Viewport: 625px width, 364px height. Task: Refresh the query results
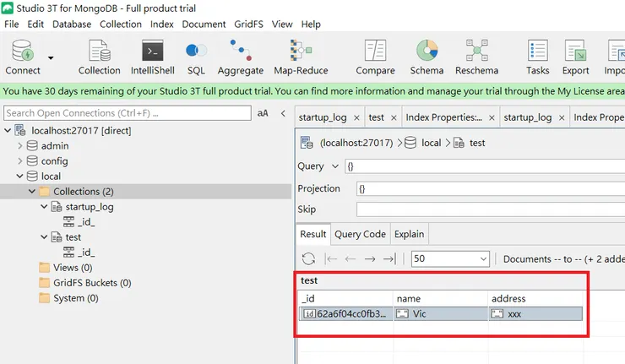[308, 259]
